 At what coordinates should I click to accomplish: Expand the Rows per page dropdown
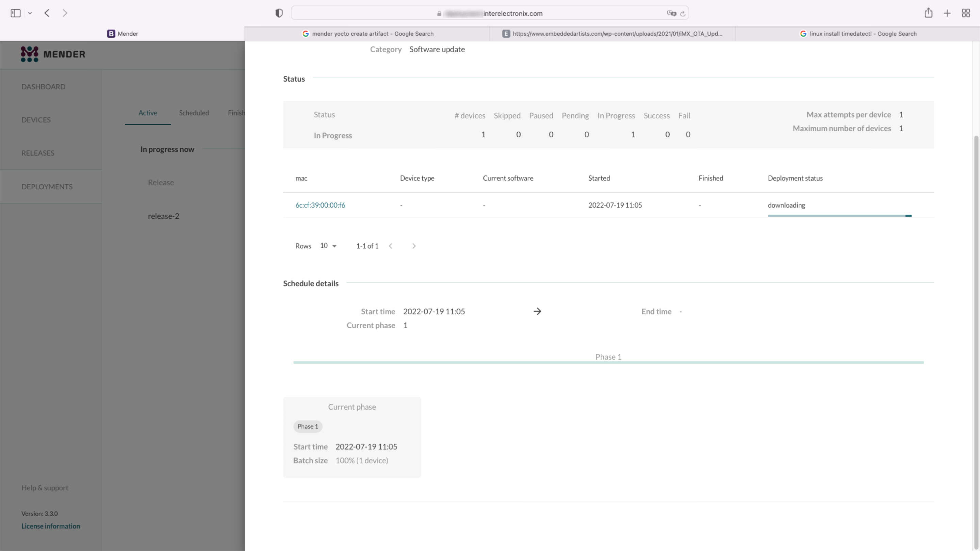pos(328,245)
